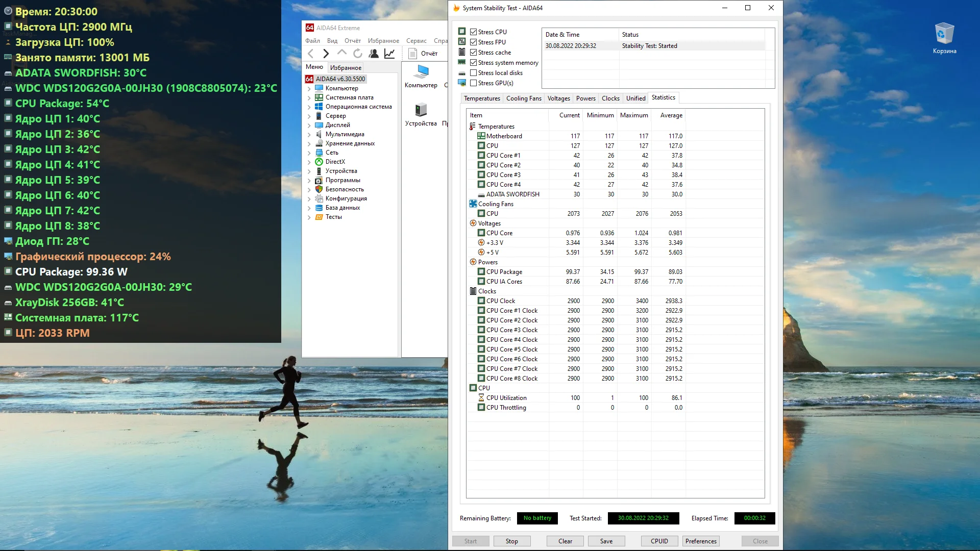
Task: Click the up-level arrow icon
Action: pyautogui.click(x=342, y=53)
